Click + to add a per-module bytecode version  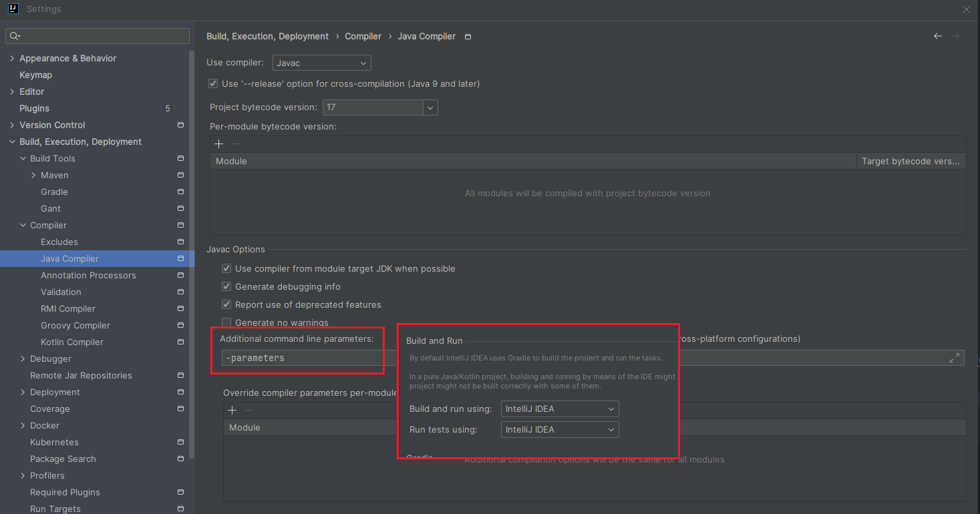(218, 144)
